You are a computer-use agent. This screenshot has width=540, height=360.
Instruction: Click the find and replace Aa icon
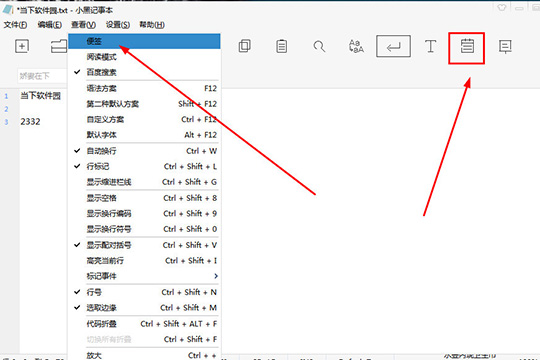click(356, 46)
